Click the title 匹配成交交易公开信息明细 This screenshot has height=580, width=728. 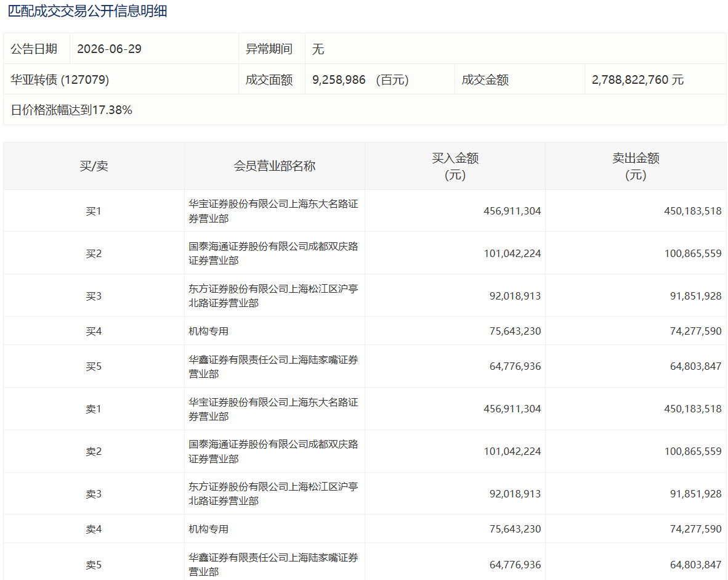pyautogui.click(x=87, y=10)
